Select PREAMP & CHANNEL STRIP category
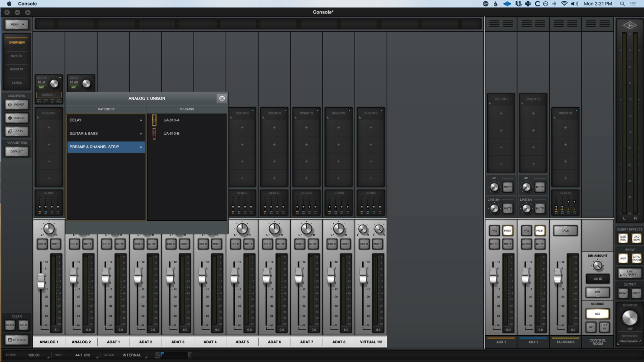This screenshot has height=362, width=644. [x=106, y=147]
